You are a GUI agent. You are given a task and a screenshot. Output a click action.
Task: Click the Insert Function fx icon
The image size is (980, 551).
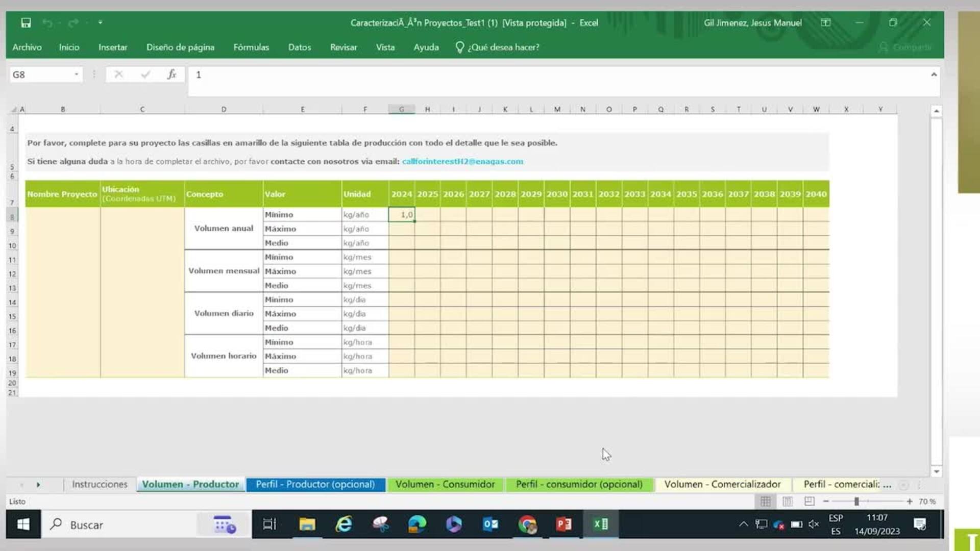click(172, 74)
